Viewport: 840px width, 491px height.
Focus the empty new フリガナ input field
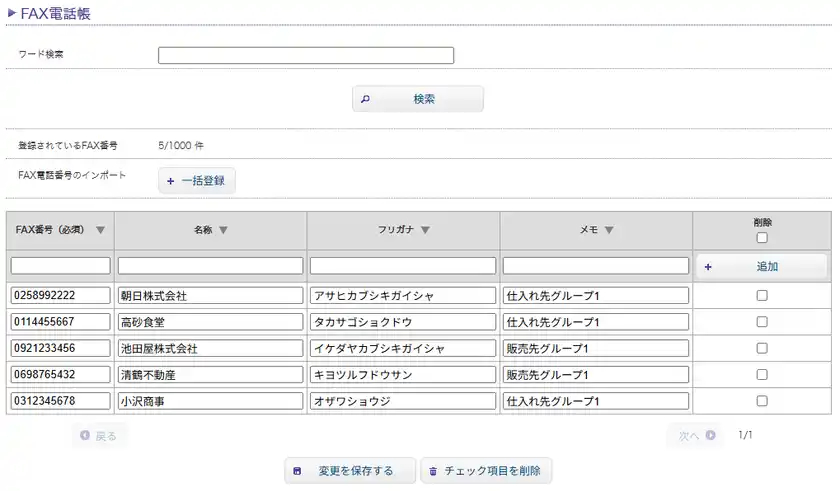click(403, 266)
